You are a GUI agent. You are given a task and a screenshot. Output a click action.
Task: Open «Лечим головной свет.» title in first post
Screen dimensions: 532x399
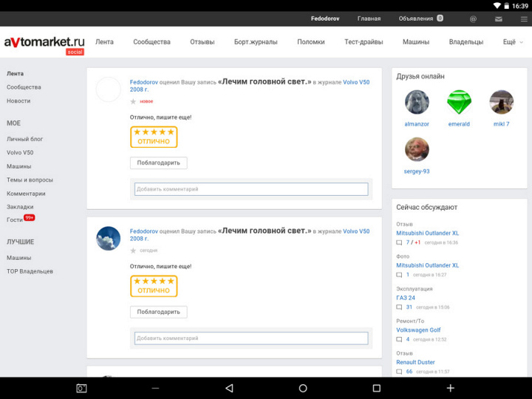(265, 82)
